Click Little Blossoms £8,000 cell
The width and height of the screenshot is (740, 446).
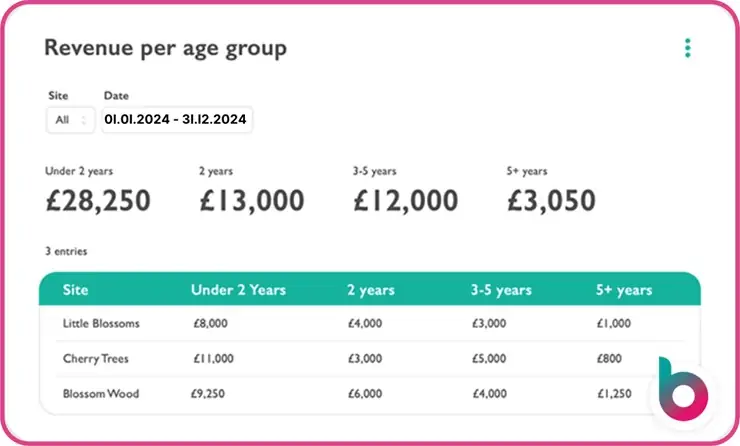(x=211, y=324)
